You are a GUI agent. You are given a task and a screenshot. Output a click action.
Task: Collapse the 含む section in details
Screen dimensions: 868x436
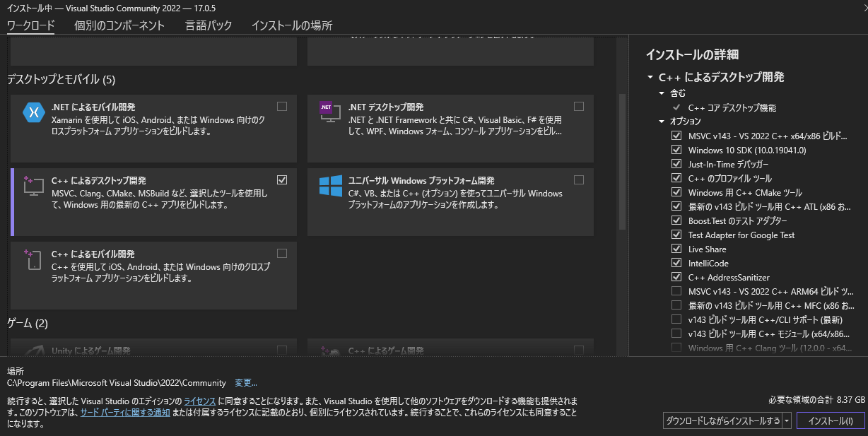coord(662,93)
